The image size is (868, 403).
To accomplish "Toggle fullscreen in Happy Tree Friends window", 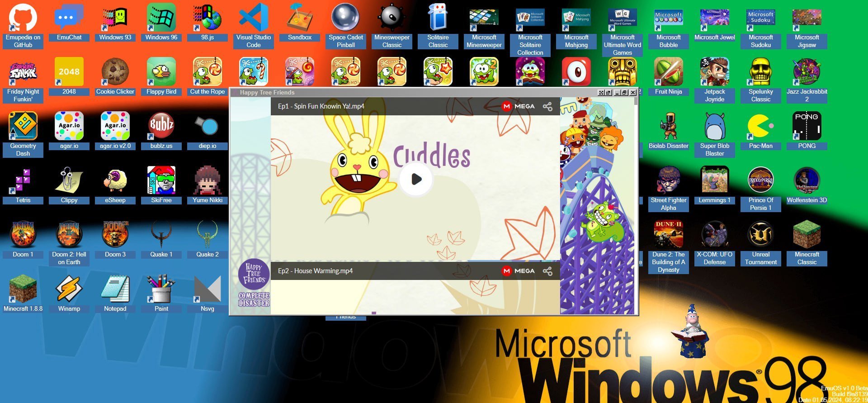I will [x=601, y=92].
